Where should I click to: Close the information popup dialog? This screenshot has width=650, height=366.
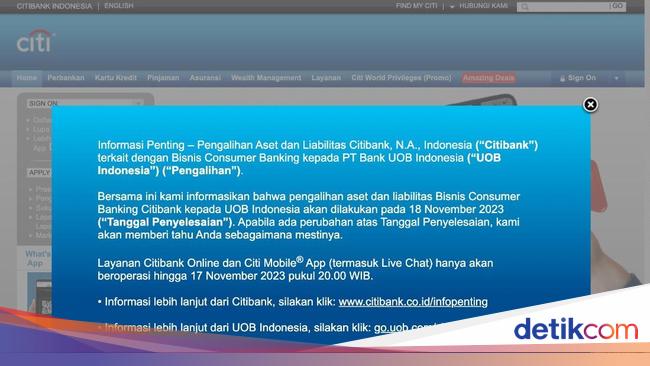click(x=590, y=105)
